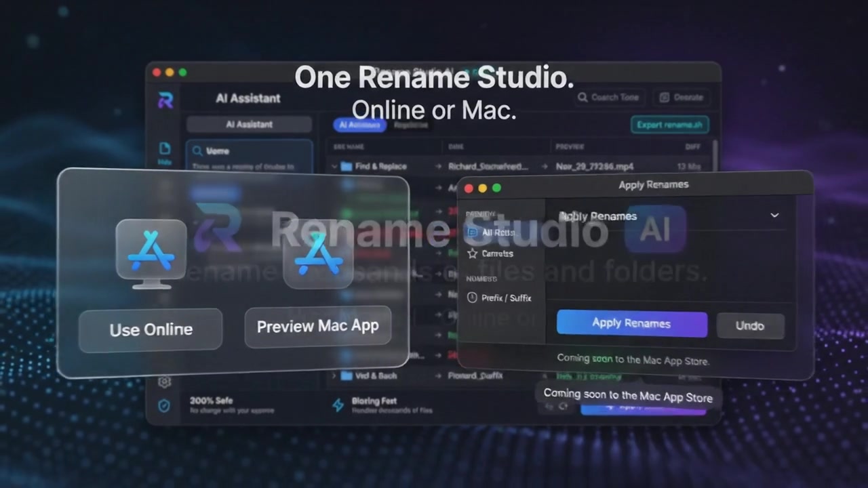
Task: Select Prefix / Suffix in the Apply Renames sidebar
Action: point(506,298)
